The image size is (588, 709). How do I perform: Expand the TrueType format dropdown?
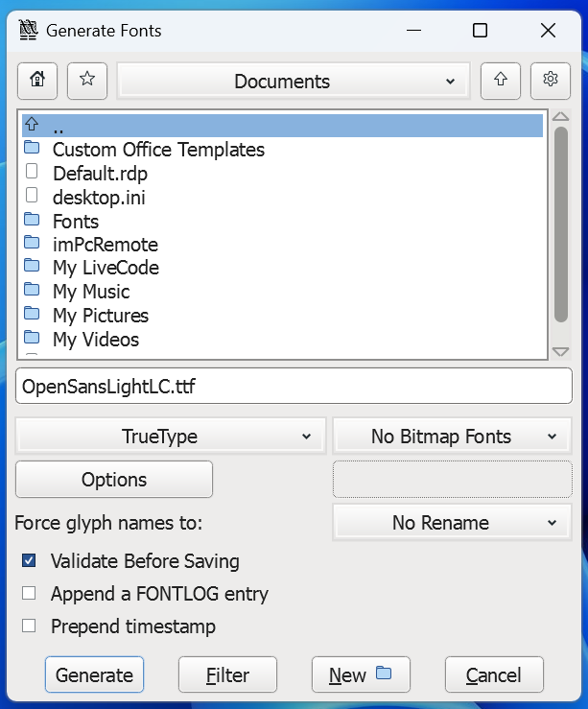tap(171, 437)
